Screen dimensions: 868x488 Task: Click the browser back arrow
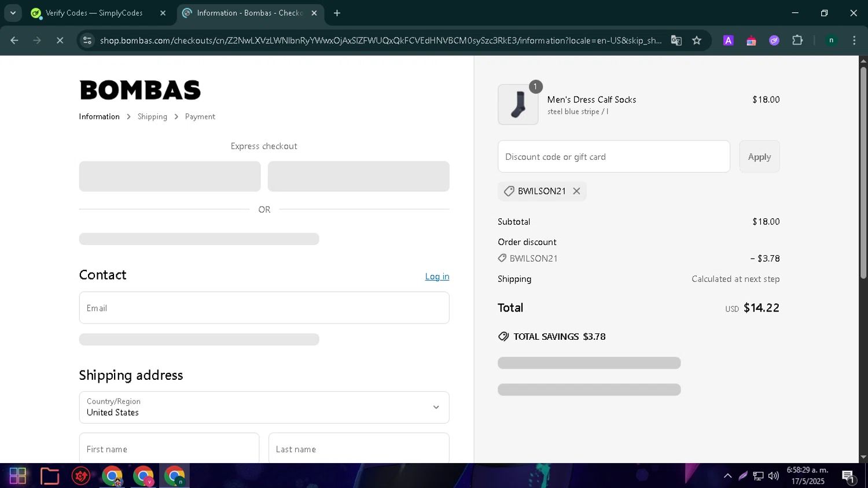click(14, 41)
